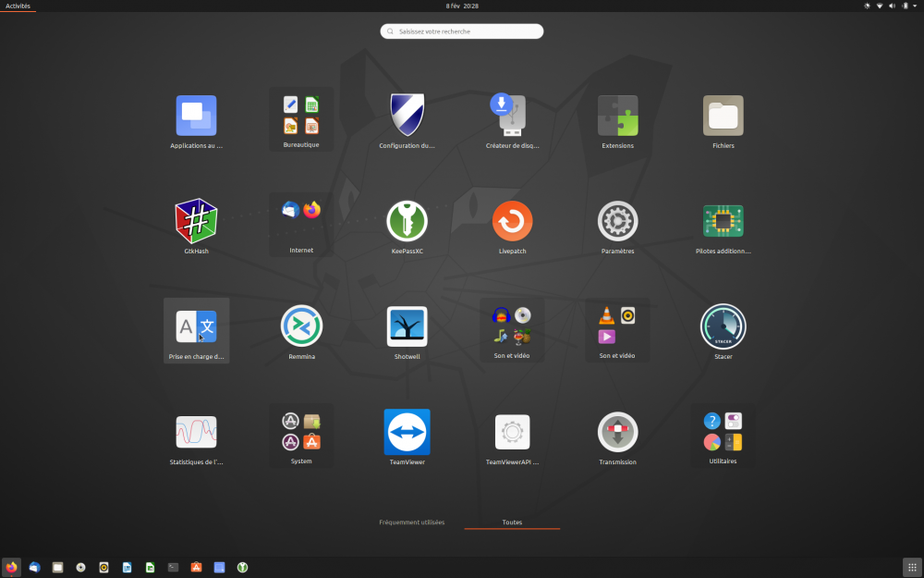Switch to Fréquemment utilisées tab
Image resolution: width=924 pixels, height=578 pixels.
[x=412, y=523]
